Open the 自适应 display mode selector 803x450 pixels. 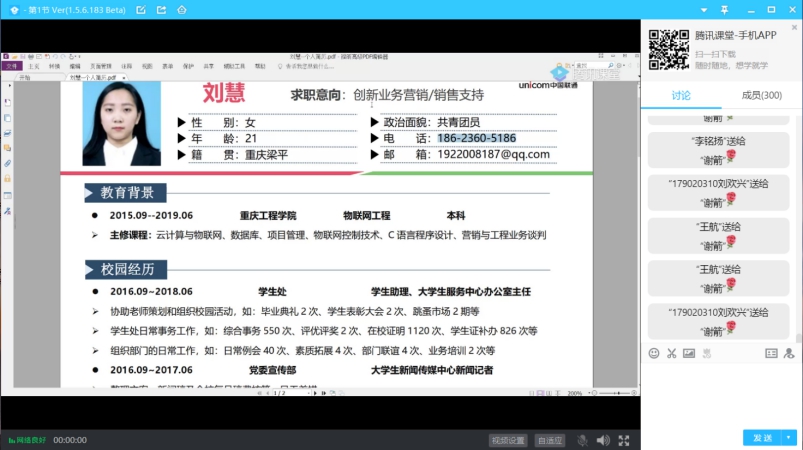pyautogui.click(x=549, y=440)
